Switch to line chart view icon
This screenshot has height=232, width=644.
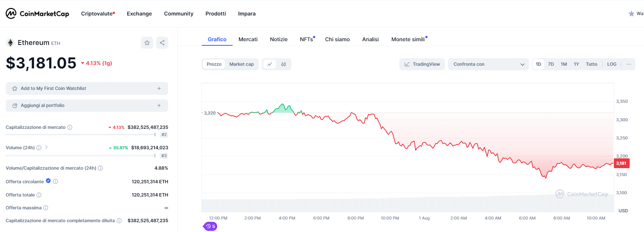pyautogui.click(x=270, y=64)
